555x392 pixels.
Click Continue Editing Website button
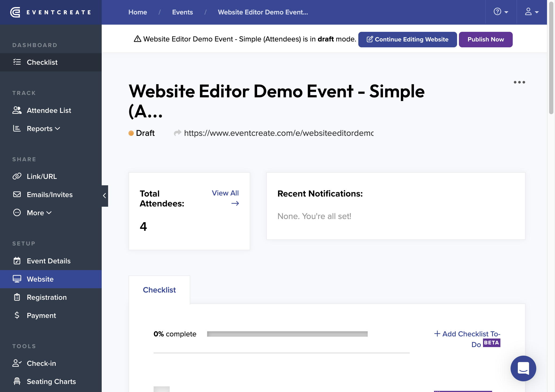(x=408, y=40)
